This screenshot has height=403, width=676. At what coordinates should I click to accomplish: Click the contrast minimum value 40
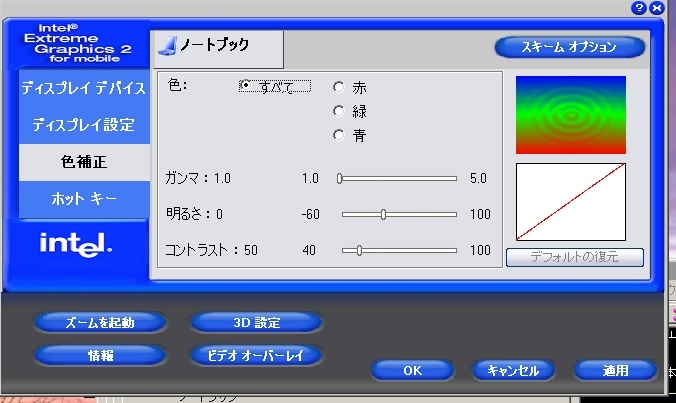(309, 250)
